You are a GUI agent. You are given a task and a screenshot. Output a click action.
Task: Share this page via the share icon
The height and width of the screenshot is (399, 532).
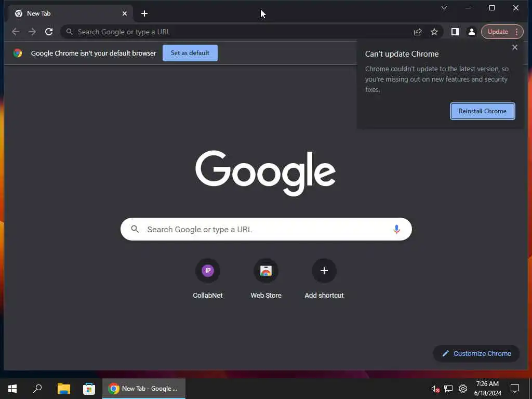pyautogui.click(x=418, y=32)
